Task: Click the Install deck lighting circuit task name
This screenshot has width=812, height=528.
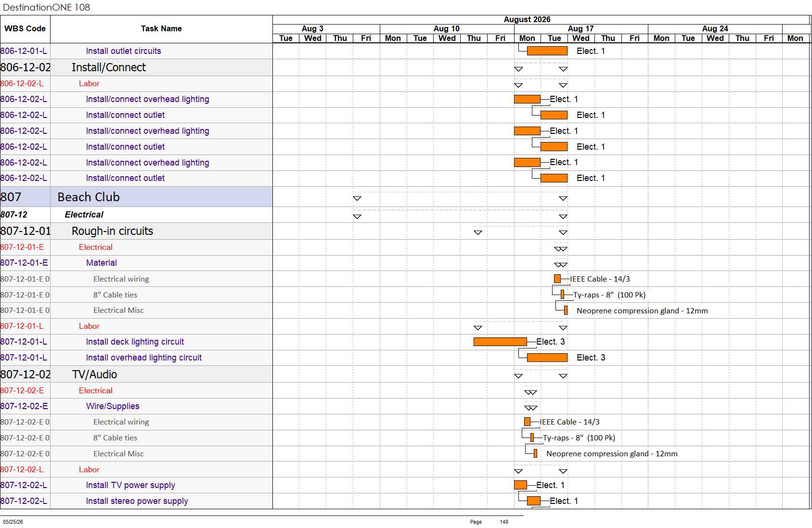Action: point(135,342)
